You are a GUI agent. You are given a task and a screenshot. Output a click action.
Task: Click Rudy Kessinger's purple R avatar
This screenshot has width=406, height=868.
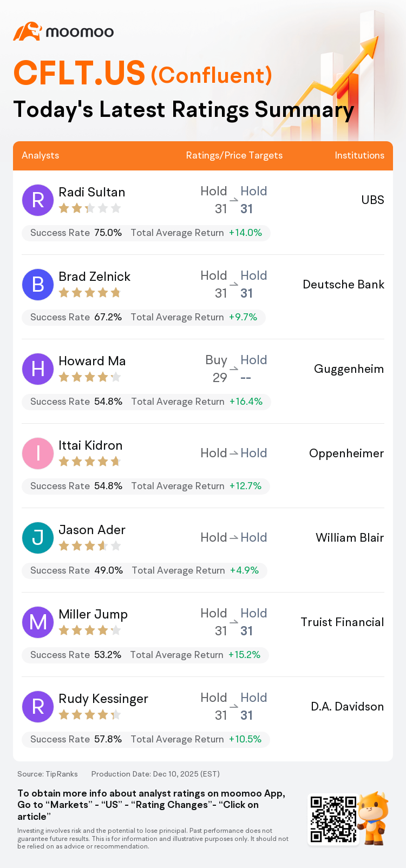[x=38, y=707]
